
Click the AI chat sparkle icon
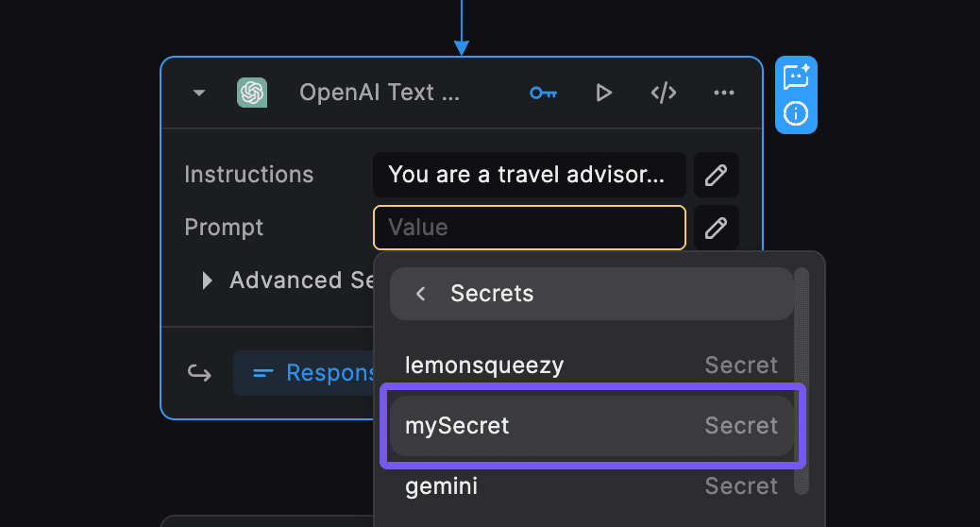[x=796, y=77]
